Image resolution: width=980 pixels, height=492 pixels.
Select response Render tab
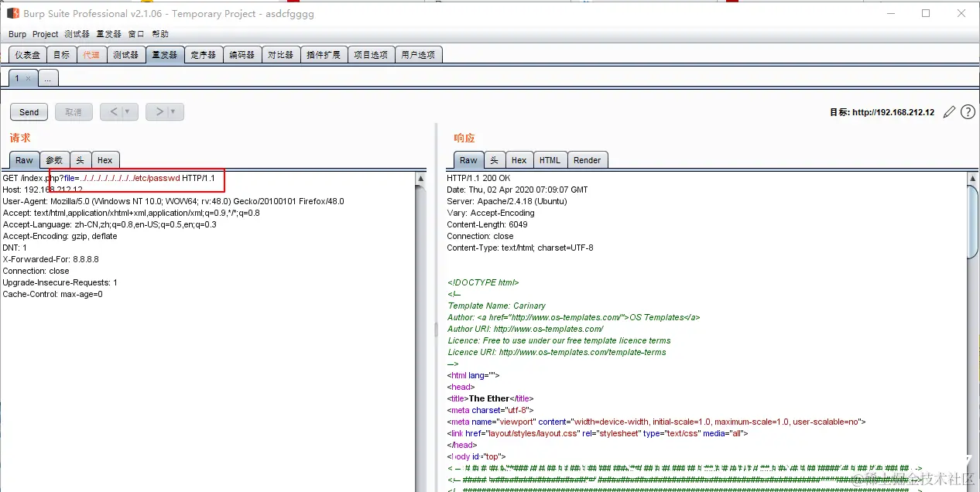[588, 160]
